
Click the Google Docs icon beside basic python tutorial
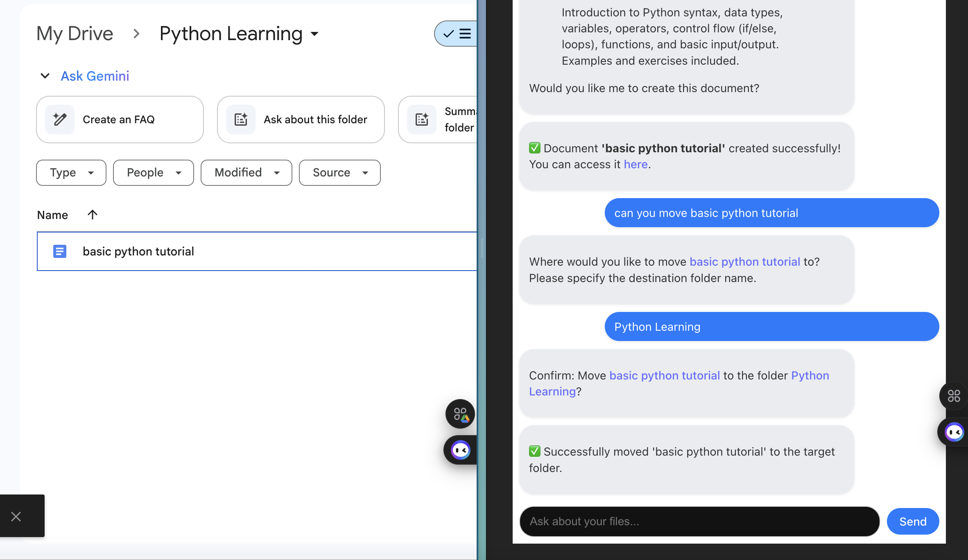tap(60, 251)
